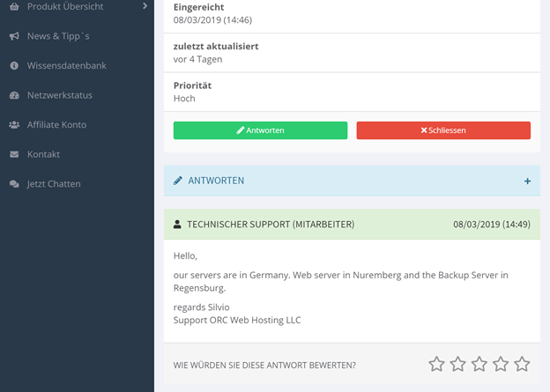550x392 pixels.
Task: Click the pencil icon in the ANTWORTEN header
Action: click(x=178, y=181)
